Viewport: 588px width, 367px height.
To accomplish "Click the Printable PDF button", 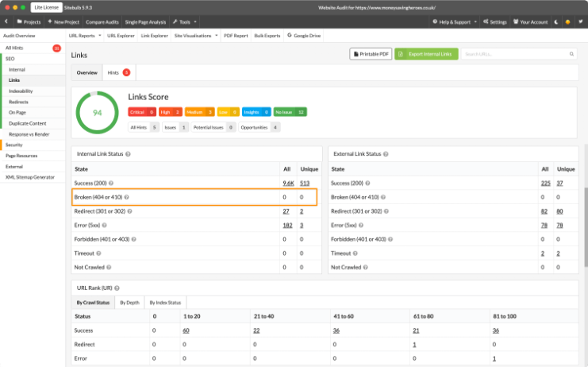I will [x=371, y=54].
